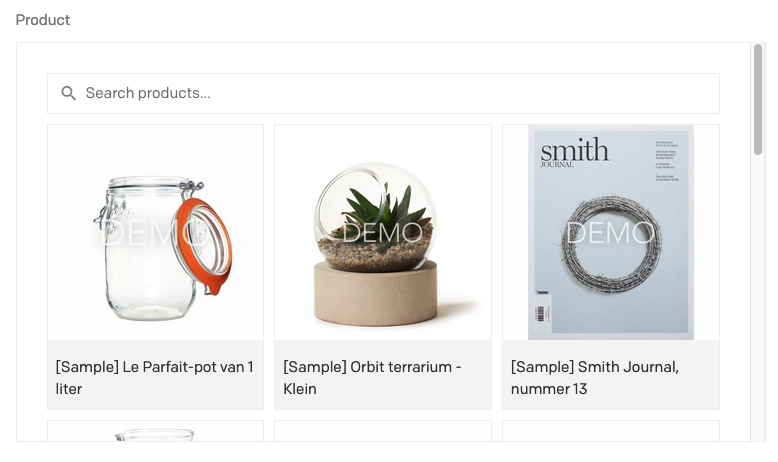Click the wooden base of the terrarium

point(376,293)
